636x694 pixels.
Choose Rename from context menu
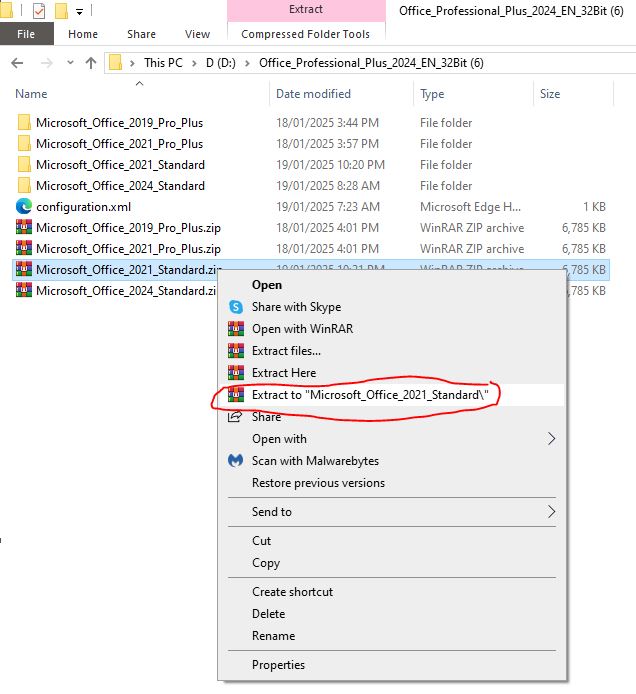pos(392,636)
